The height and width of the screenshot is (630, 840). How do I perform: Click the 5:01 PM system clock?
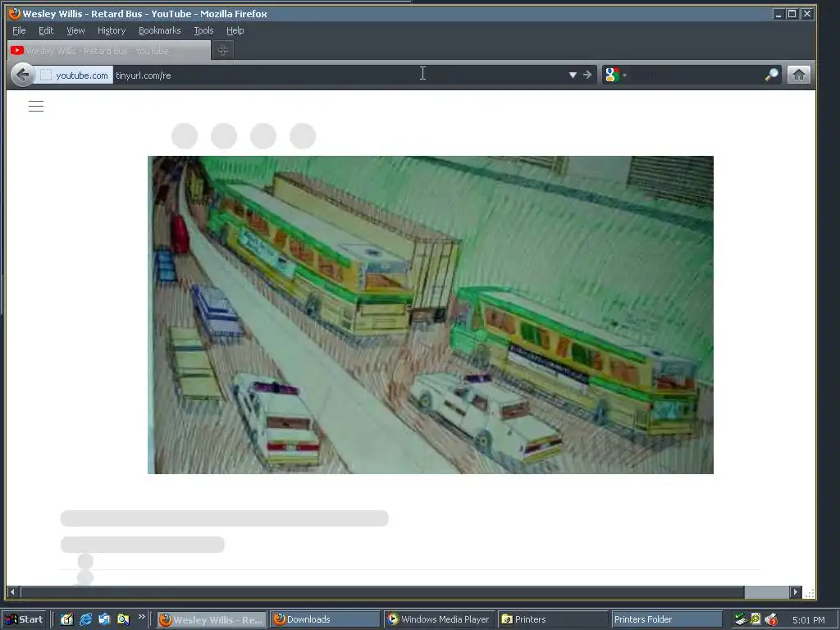[808, 620]
